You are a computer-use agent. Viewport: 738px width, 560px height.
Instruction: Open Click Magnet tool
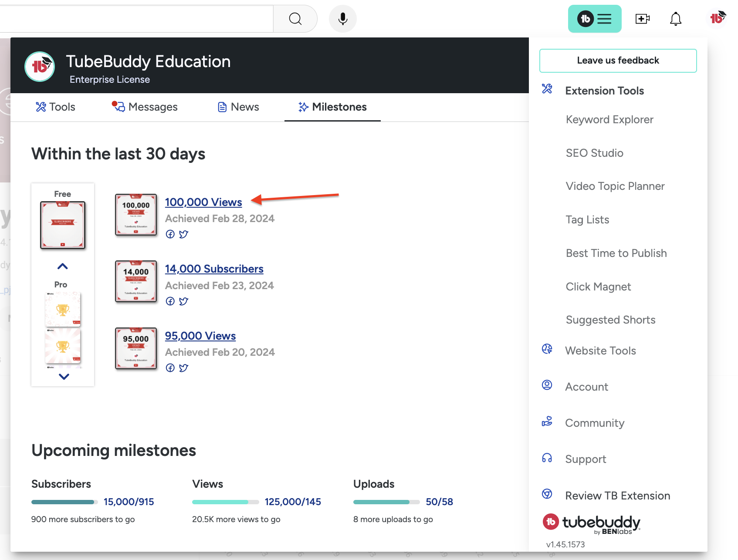[x=598, y=287]
